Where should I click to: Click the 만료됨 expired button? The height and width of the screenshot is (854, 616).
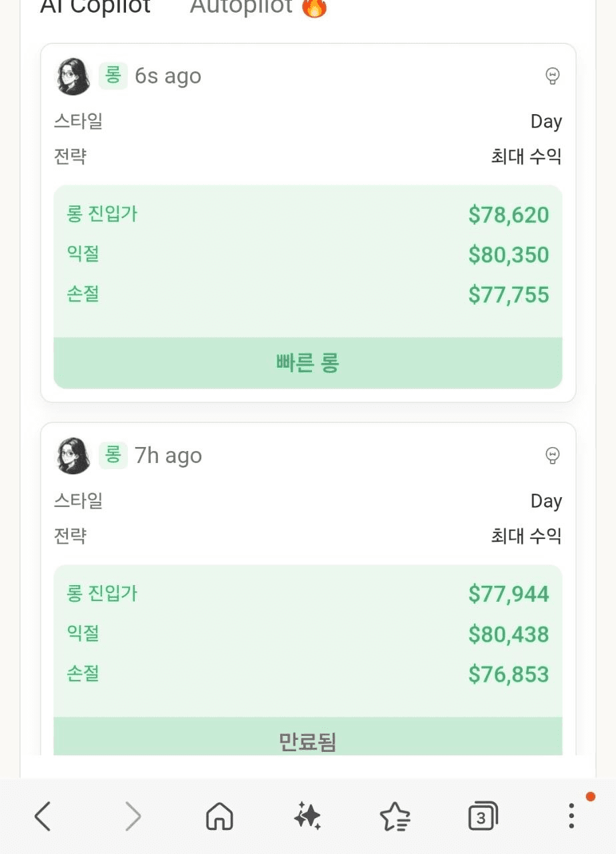point(307,740)
